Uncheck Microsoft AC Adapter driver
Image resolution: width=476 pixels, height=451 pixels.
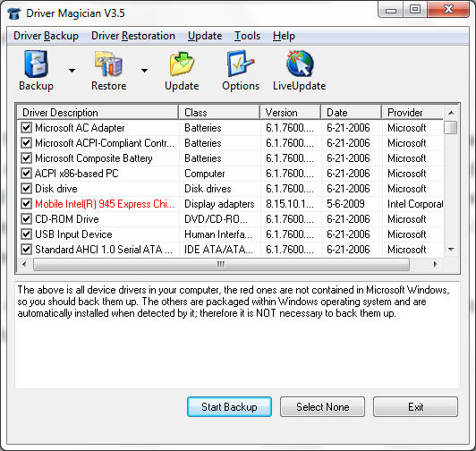(27, 128)
